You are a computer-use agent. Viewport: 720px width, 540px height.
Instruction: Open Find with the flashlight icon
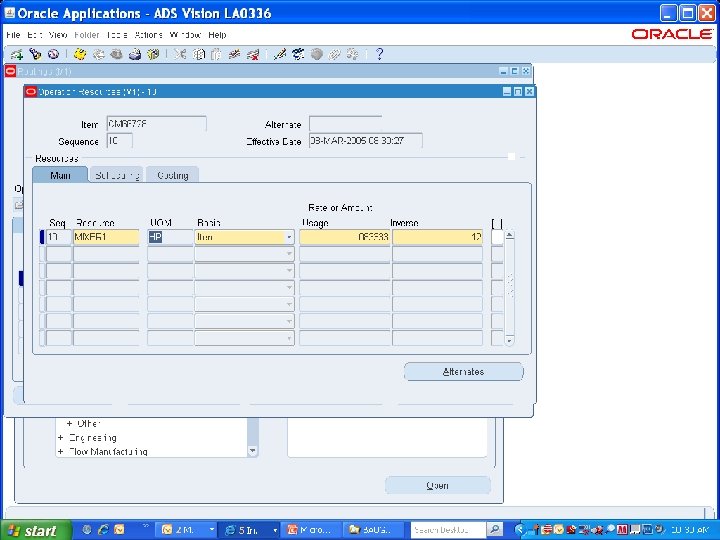(x=35, y=55)
